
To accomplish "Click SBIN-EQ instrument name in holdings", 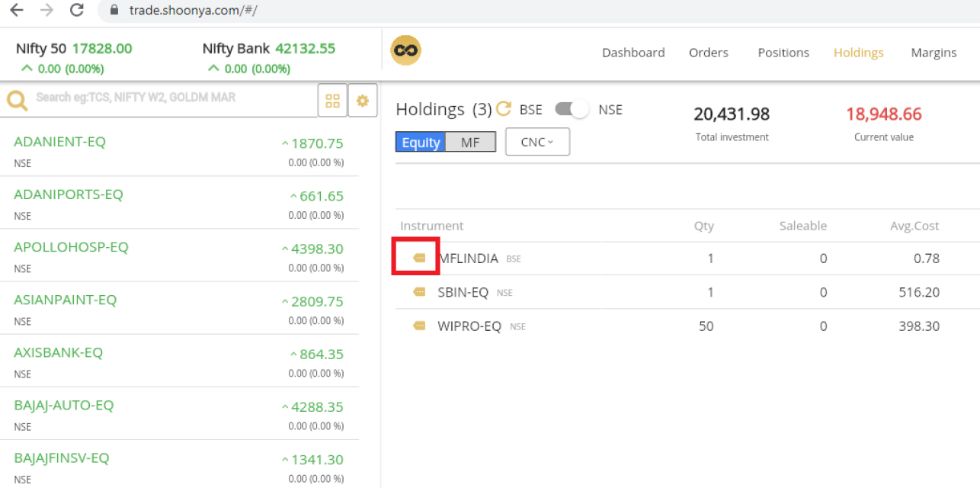I will pyautogui.click(x=463, y=292).
